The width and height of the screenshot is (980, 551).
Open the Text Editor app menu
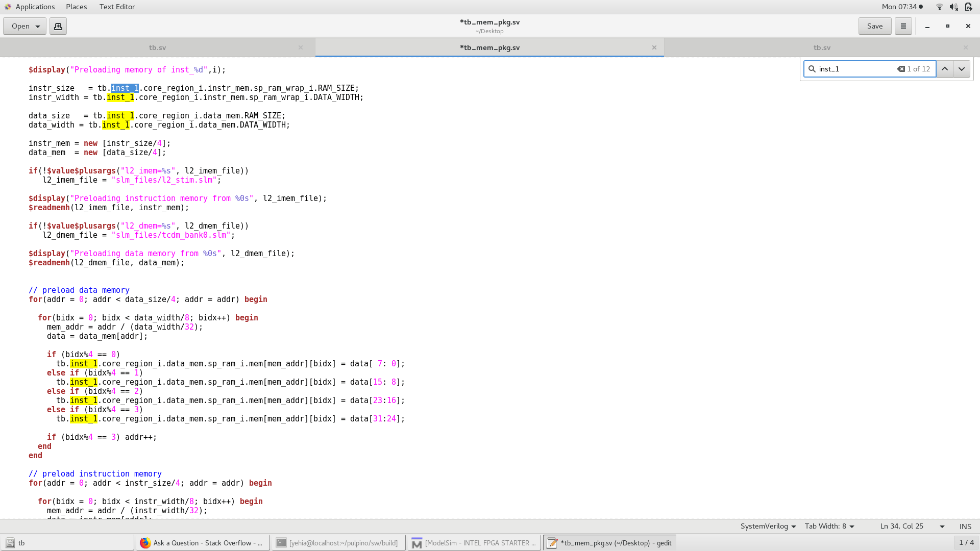117,7
